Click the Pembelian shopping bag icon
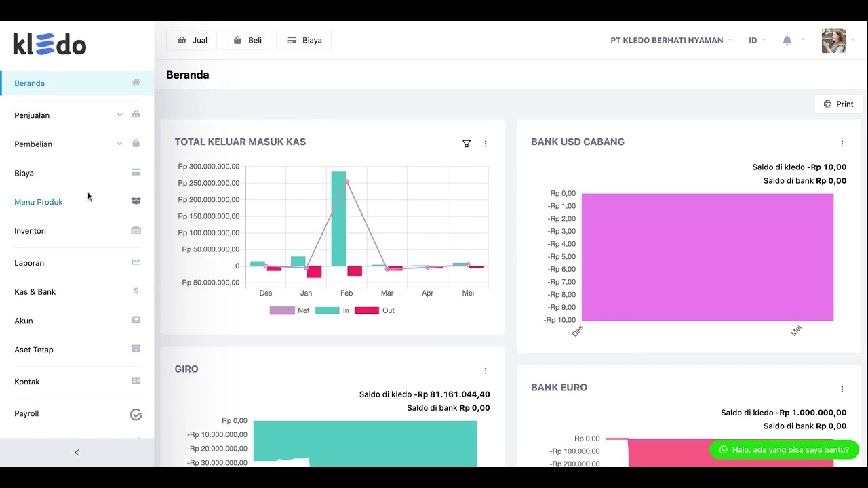Screen dimensions: 868x488 tap(136, 144)
